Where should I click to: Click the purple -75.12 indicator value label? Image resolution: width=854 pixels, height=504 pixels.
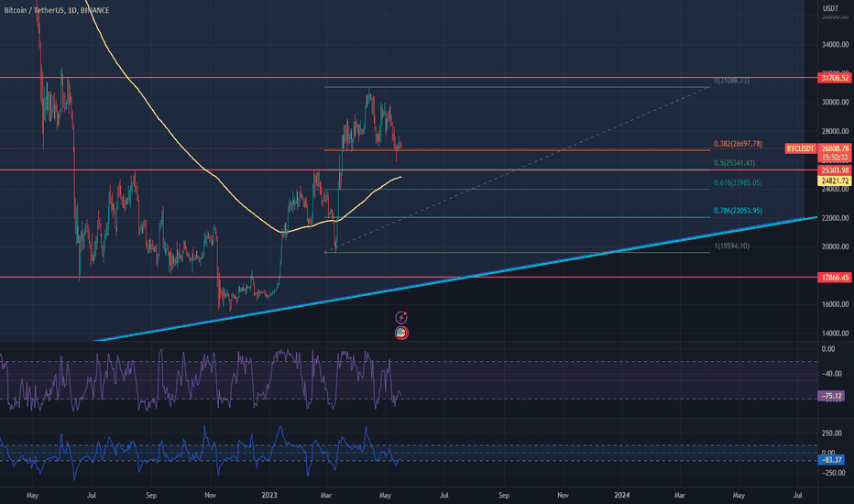point(831,396)
